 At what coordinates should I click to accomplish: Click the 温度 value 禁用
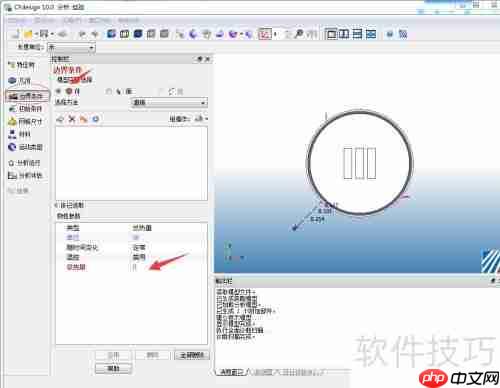pyautogui.click(x=139, y=257)
